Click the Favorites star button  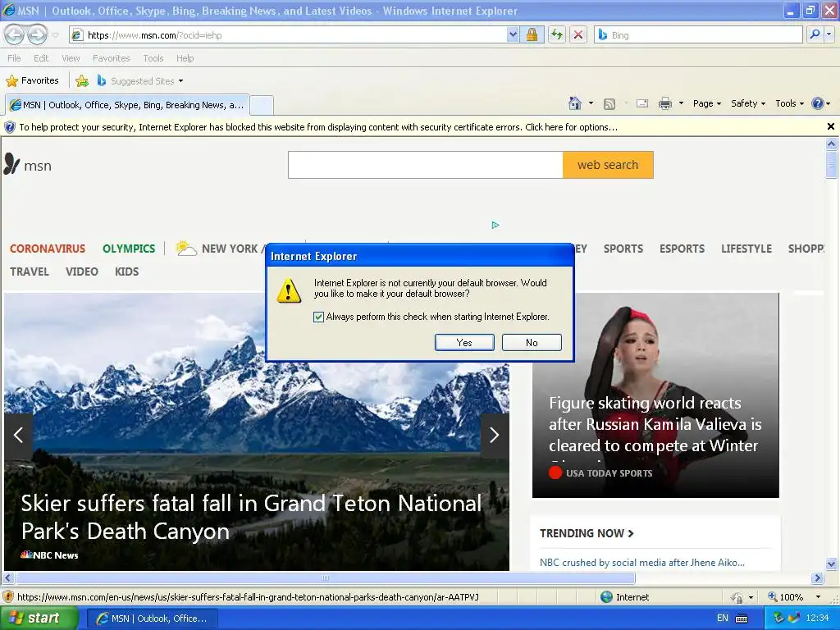(32, 81)
